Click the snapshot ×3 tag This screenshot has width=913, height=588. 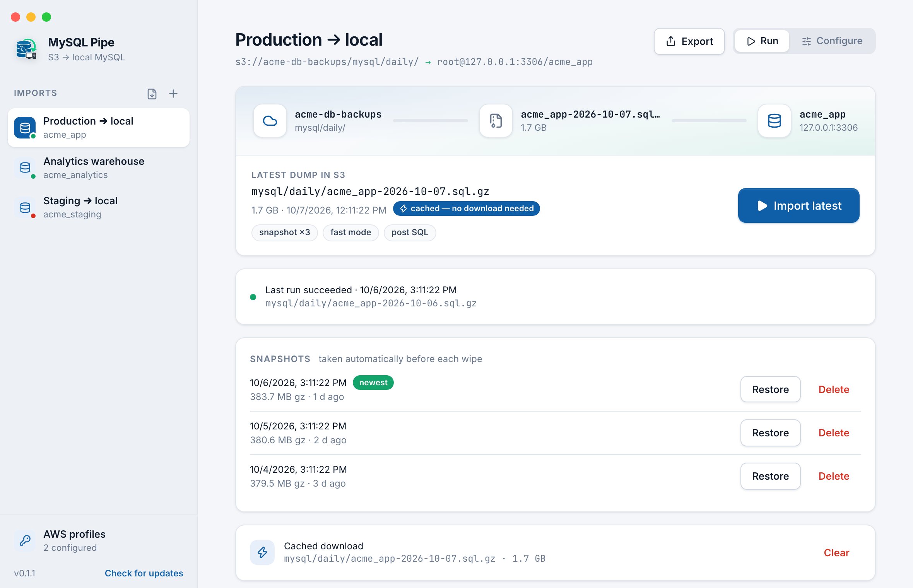[285, 232]
